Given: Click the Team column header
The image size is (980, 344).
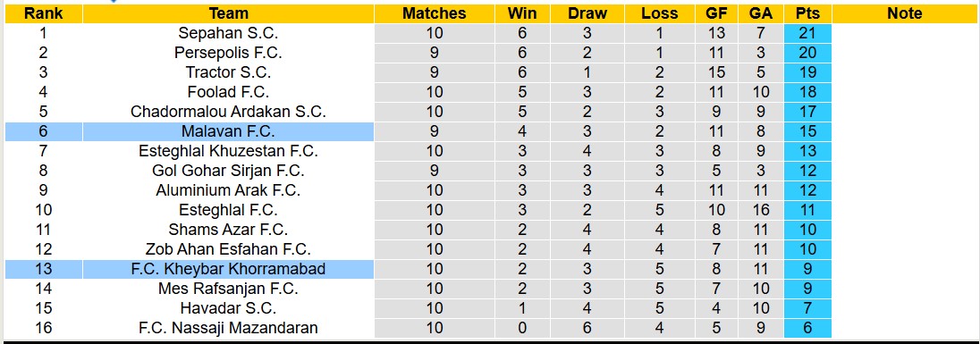Looking at the screenshot, I should point(228,13).
